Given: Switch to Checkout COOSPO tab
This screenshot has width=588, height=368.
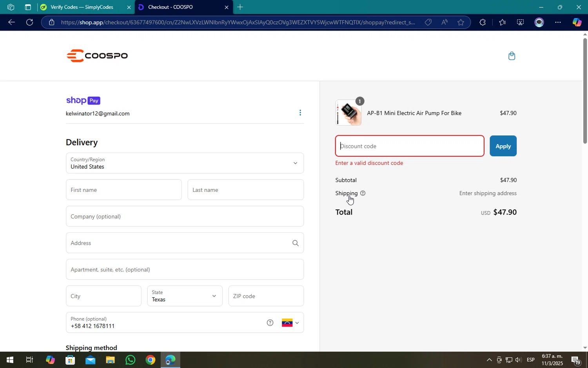Looking at the screenshot, I should coord(170,7).
